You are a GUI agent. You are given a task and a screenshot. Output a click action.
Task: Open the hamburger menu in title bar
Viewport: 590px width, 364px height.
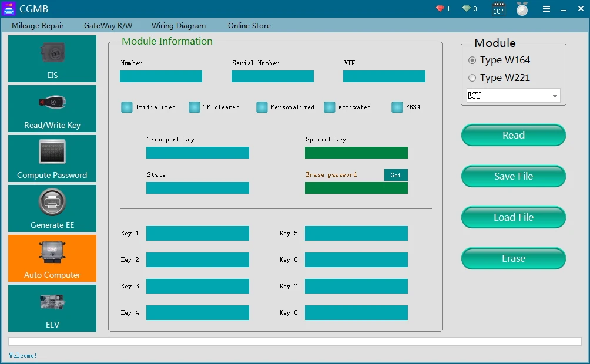pos(547,9)
